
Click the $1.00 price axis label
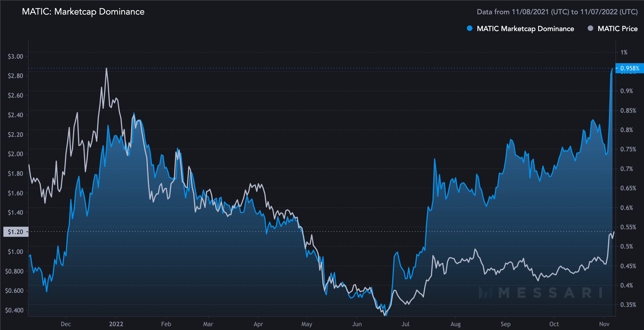pyautogui.click(x=15, y=252)
